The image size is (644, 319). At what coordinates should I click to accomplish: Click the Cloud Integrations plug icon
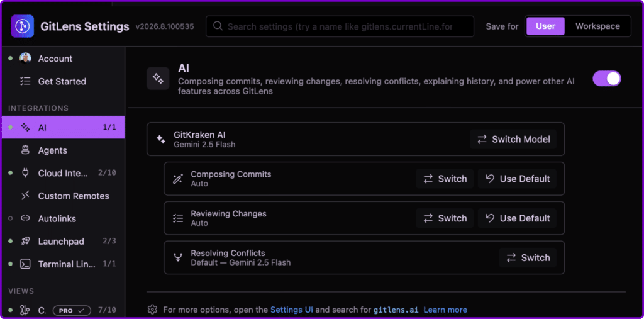tap(25, 173)
